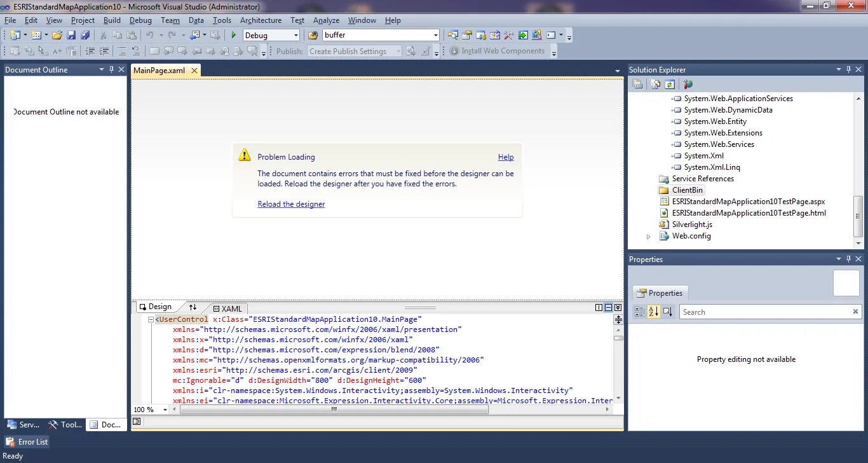This screenshot has height=463, width=868.
Task: Refresh the Solution Explorer tree
Action: (x=670, y=84)
